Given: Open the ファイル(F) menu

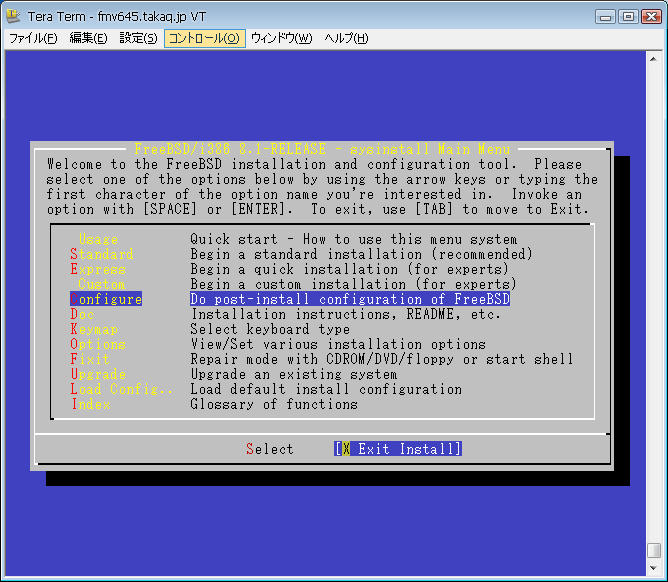Looking at the screenshot, I should 33,38.
